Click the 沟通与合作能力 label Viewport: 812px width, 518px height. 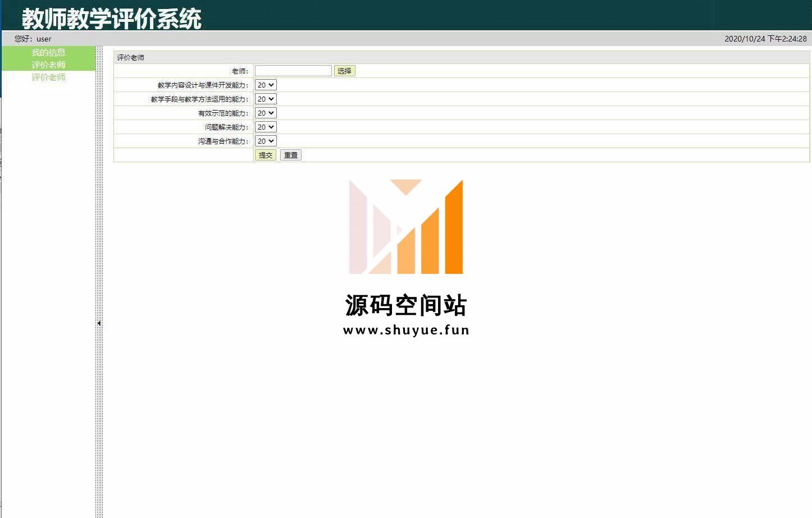tap(223, 141)
